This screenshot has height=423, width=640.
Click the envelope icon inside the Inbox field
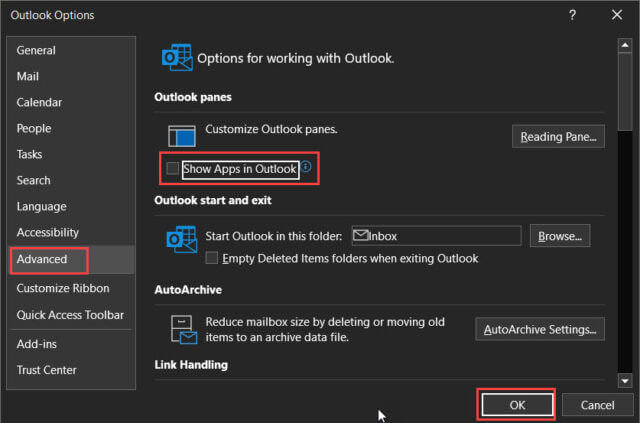point(360,235)
